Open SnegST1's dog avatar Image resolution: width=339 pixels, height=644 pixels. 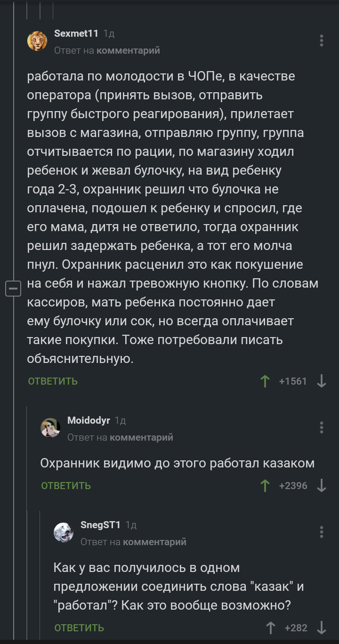[x=64, y=532]
